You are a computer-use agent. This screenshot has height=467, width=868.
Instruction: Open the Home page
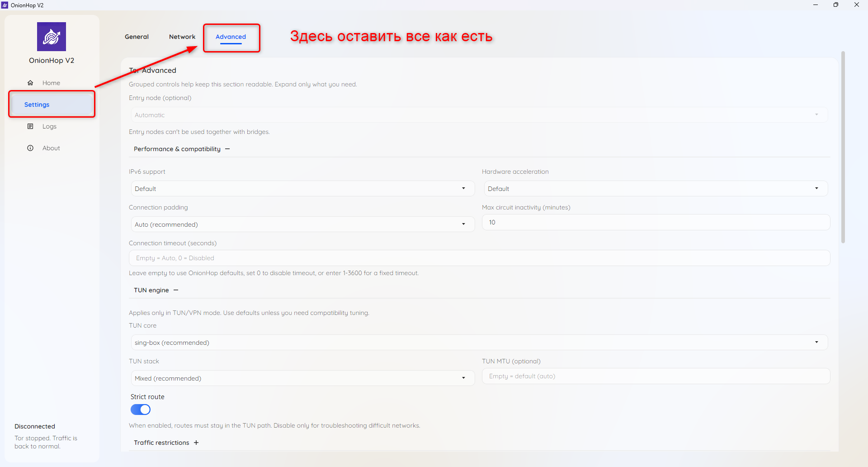pos(52,83)
